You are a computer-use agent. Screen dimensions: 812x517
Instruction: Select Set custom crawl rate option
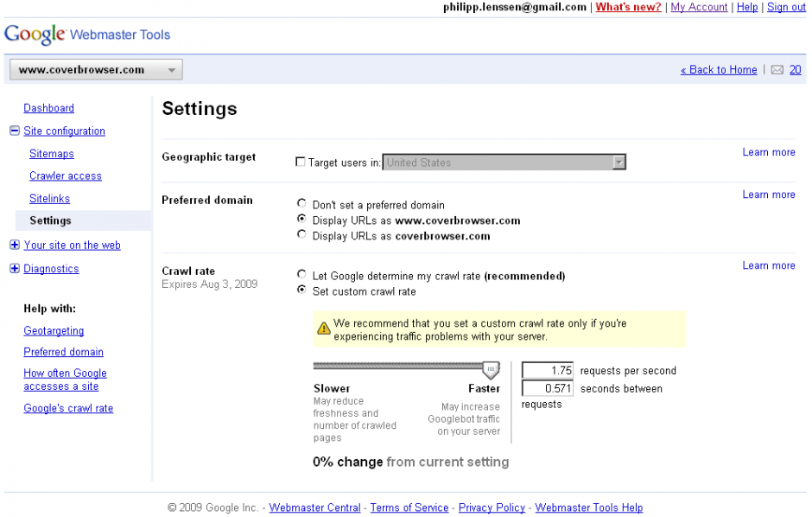301,290
